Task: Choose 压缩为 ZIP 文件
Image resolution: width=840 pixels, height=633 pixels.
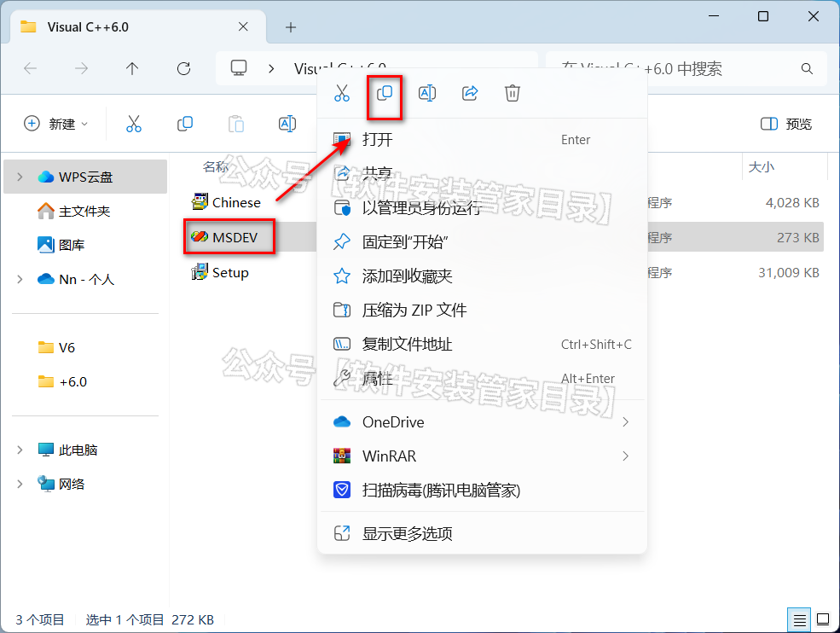Action: click(x=482, y=311)
